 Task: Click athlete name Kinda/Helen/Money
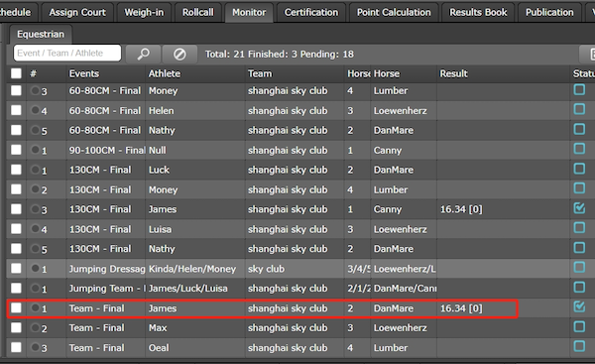point(192,269)
